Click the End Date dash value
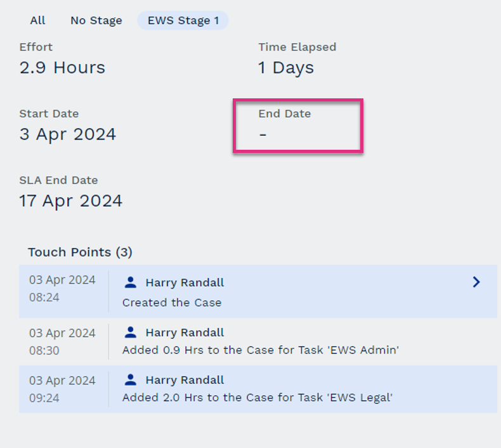 pyautogui.click(x=263, y=135)
